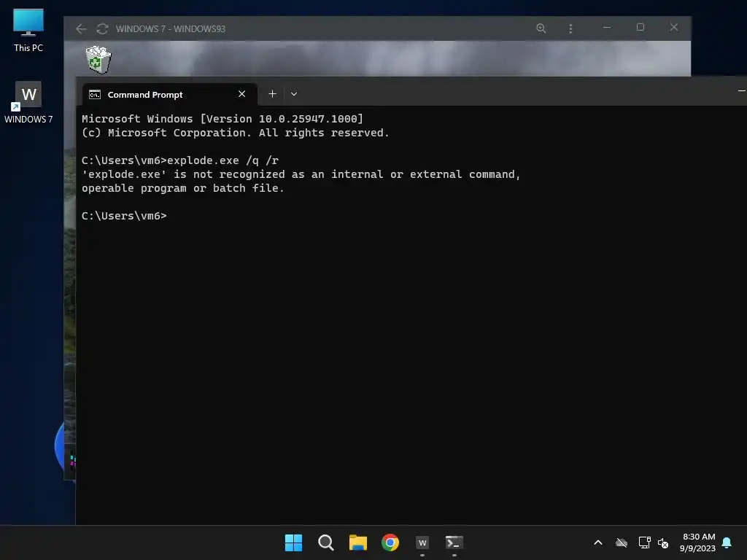Switch to Terminal on the taskbar
The height and width of the screenshot is (560, 747).
pyautogui.click(x=454, y=542)
